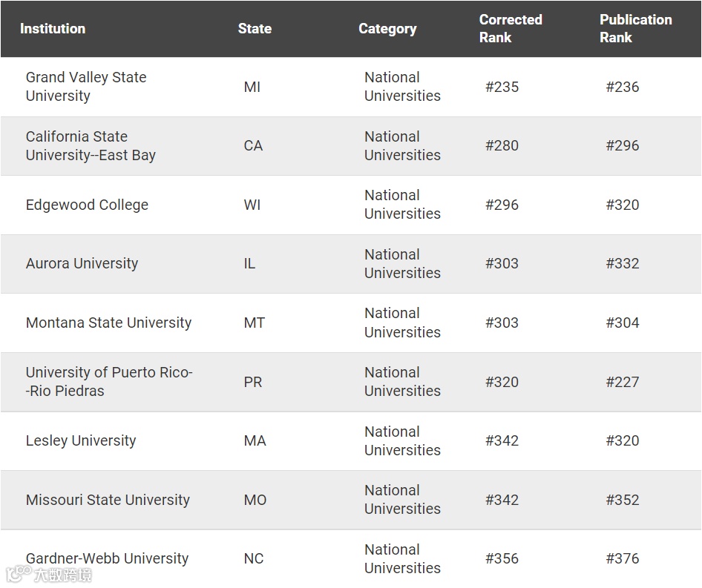Image resolution: width=702 pixels, height=588 pixels.
Task: Click on Edgewood College
Action: (x=87, y=205)
